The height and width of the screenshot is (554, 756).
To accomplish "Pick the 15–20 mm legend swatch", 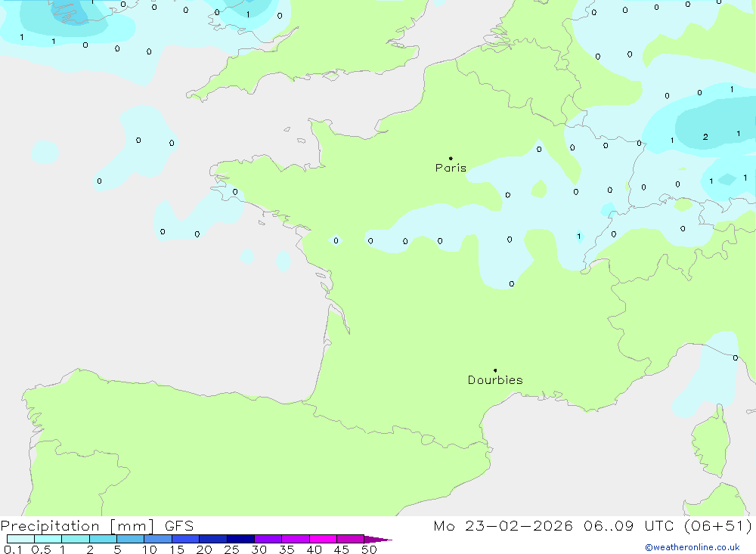I will pos(186,539).
